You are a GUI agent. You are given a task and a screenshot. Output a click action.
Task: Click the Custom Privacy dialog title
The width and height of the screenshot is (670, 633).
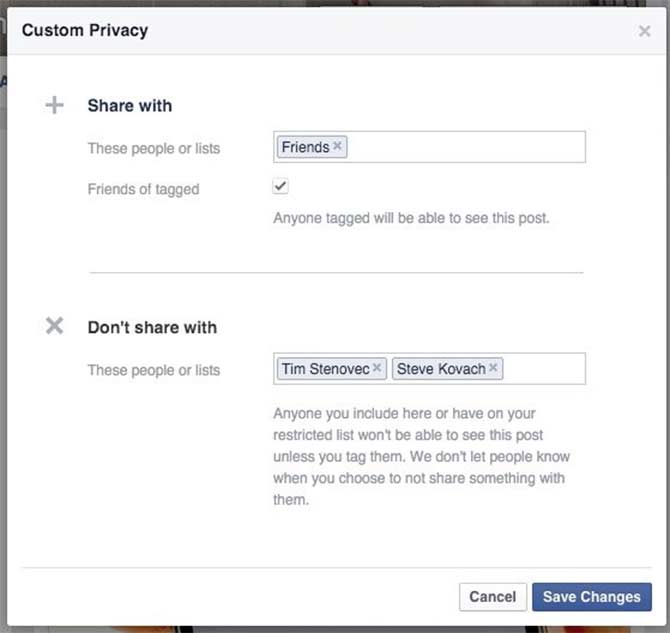(85, 30)
